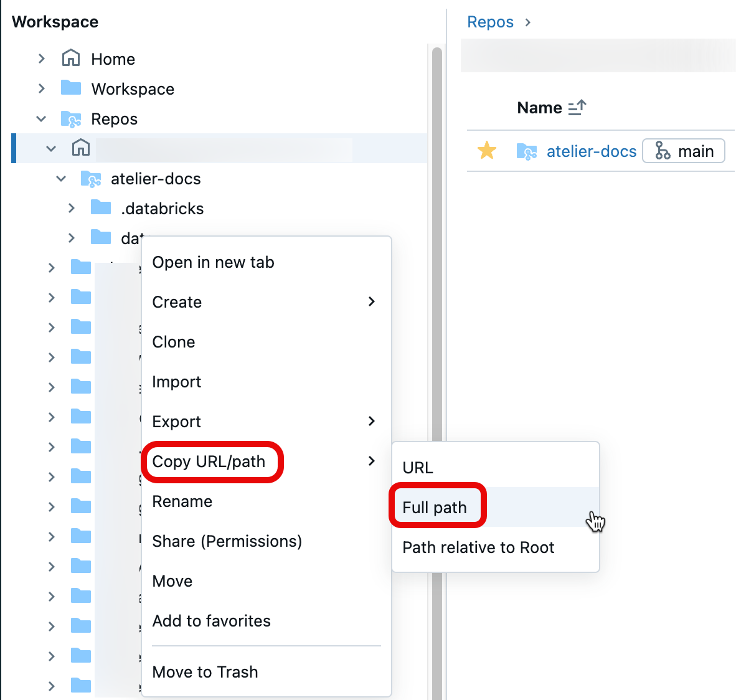Collapse the Repos tree node
Image resolution: width=736 pixels, height=700 pixels.
pyautogui.click(x=42, y=118)
